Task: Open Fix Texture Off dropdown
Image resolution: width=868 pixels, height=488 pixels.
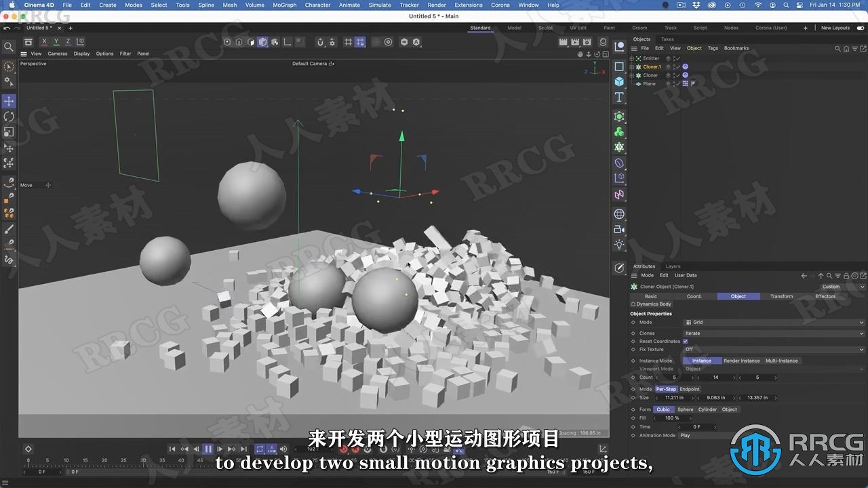Action: 774,350
